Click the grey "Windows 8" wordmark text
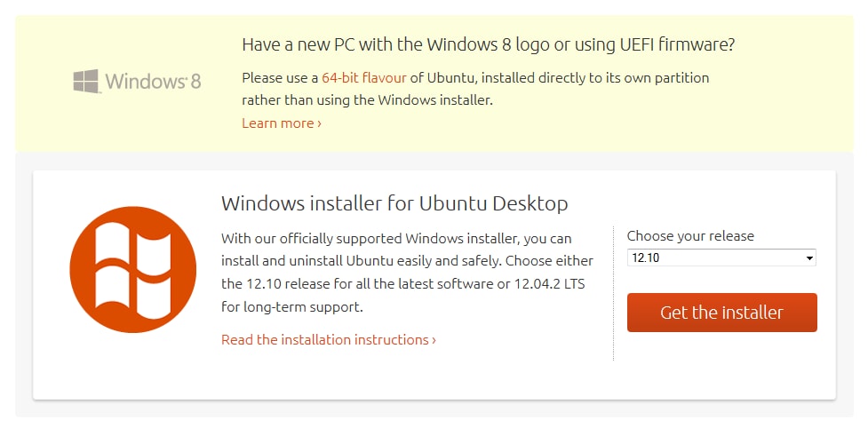868x428 pixels. pos(154,82)
